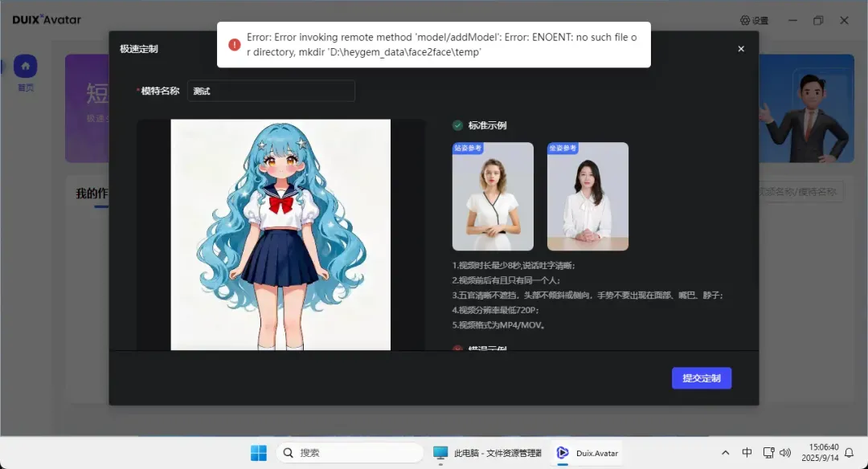Click the uploaded anime girl preview image
This screenshot has width=868, height=469.
(x=280, y=234)
